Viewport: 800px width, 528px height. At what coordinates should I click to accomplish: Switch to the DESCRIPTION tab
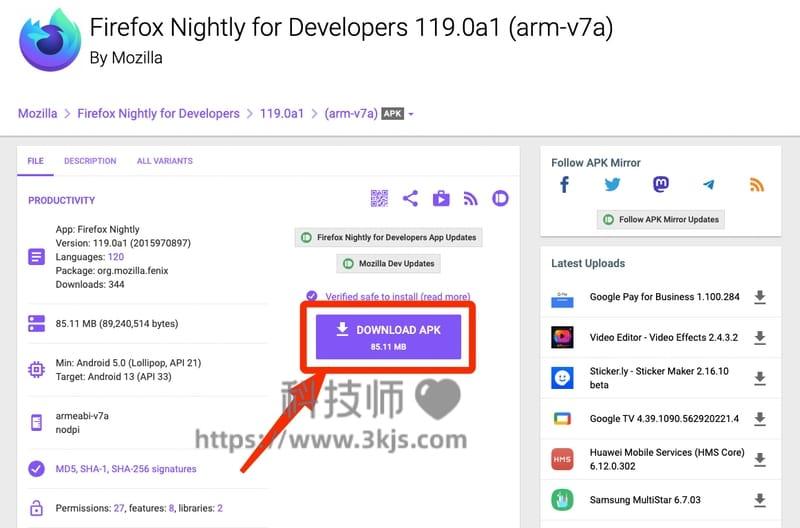point(90,161)
